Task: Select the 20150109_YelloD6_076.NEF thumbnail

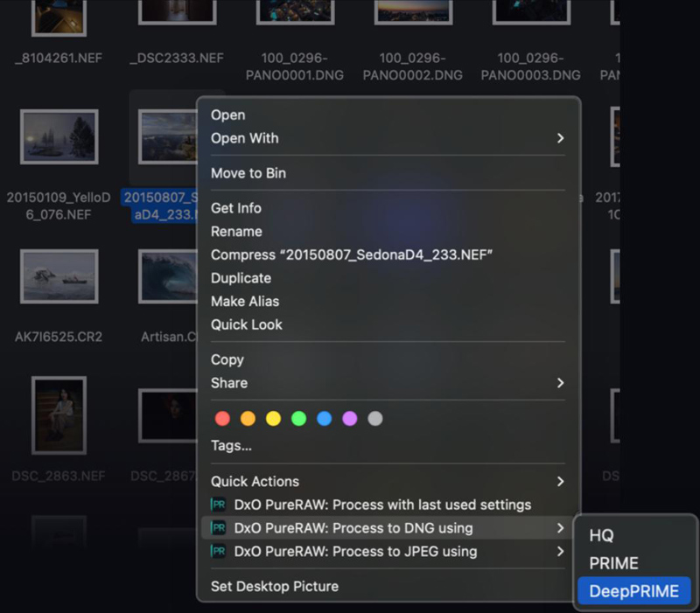Action: pyautogui.click(x=59, y=137)
